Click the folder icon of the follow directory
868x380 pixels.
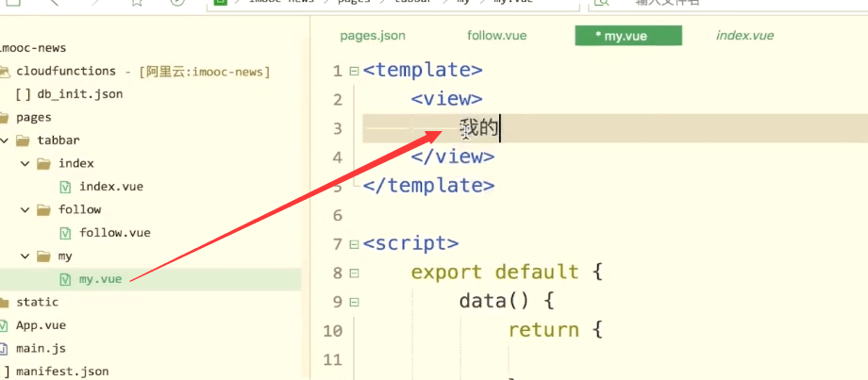[x=43, y=209]
